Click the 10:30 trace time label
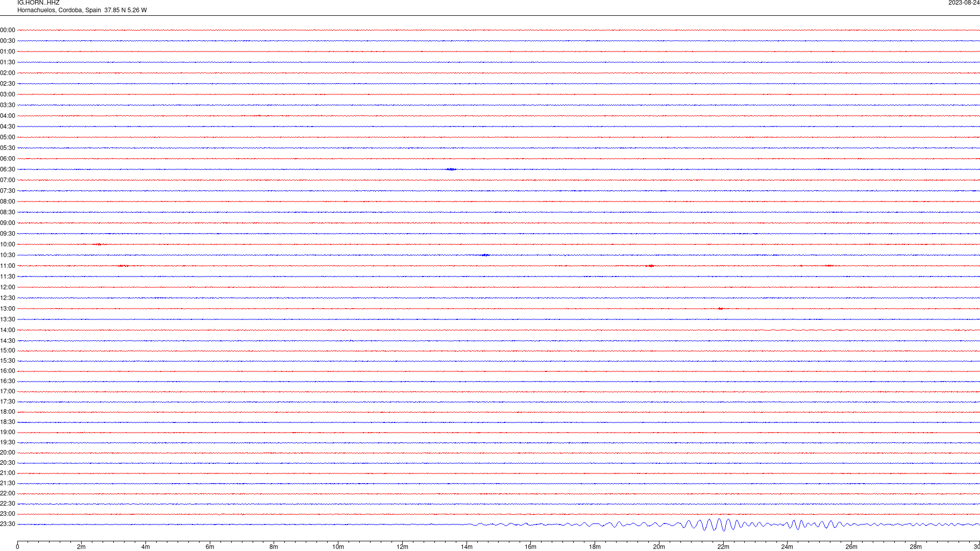 8,255
